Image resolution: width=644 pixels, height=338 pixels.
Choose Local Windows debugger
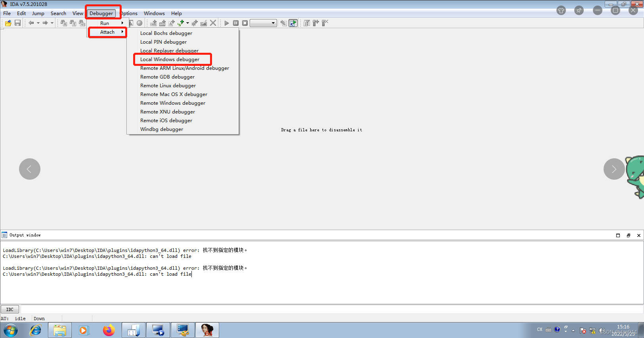click(x=183, y=59)
